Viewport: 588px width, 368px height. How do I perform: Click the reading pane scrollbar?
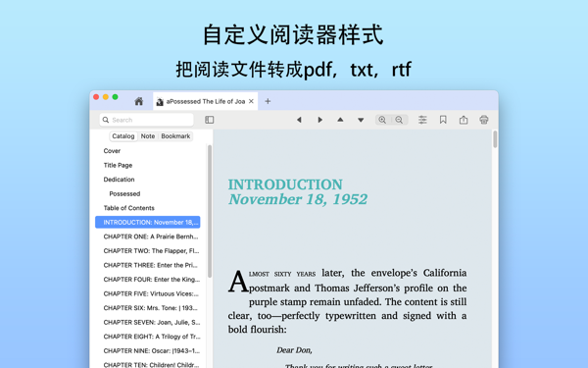click(495, 139)
